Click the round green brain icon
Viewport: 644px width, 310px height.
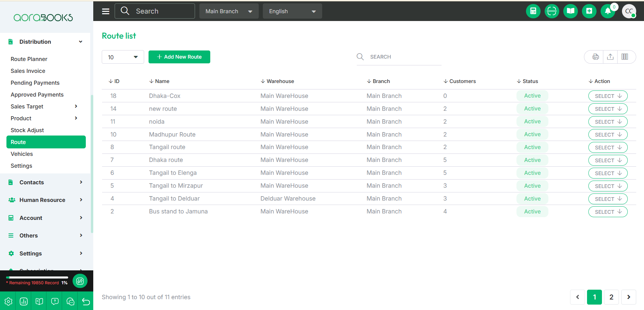tap(80, 281)
